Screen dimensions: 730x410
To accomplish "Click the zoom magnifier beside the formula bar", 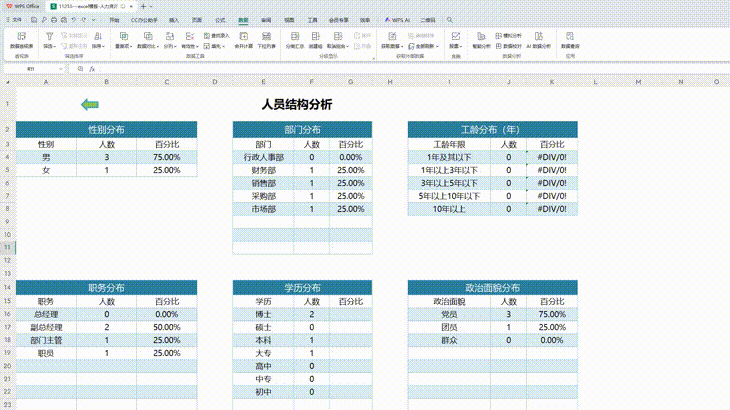I will 81,69.
